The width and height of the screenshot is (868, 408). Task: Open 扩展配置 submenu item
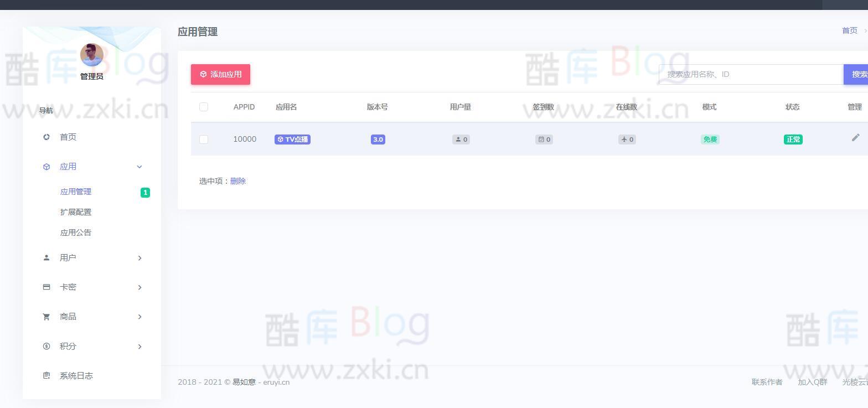pos(76,212)
